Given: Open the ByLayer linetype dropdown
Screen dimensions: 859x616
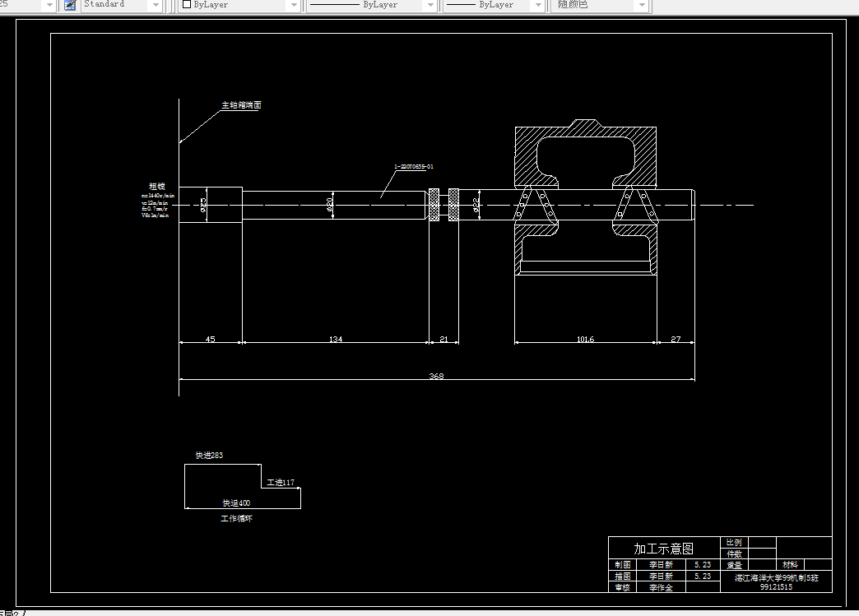Looking at the screenshot, I should tap(430, 5).
